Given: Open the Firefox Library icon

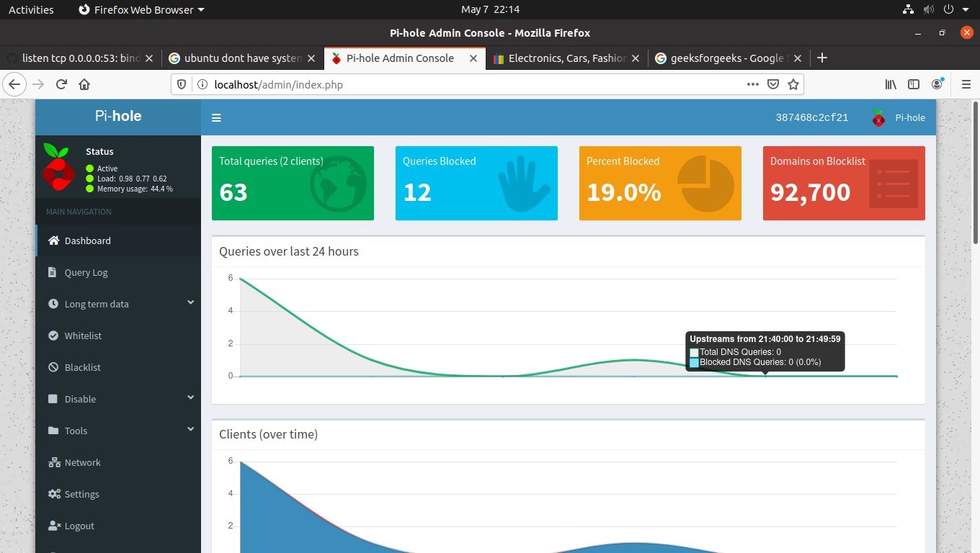Looking at the screenshot, I should [x=891, y=84].
